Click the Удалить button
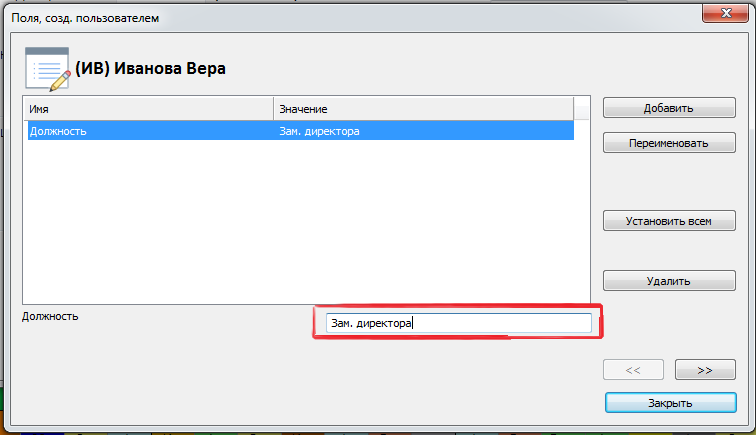The height and width of the screenshot is (441, 756). point(669,282)
